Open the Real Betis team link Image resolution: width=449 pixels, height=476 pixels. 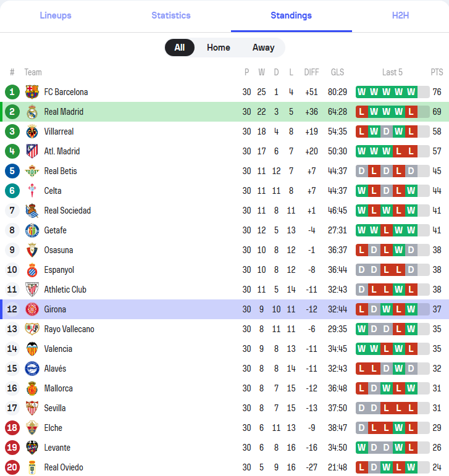61,171
